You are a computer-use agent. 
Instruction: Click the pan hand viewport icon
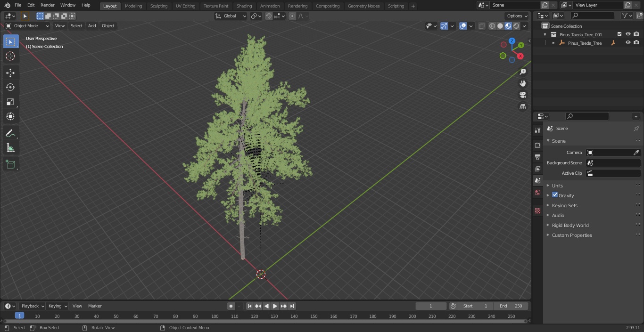(522, 83)
